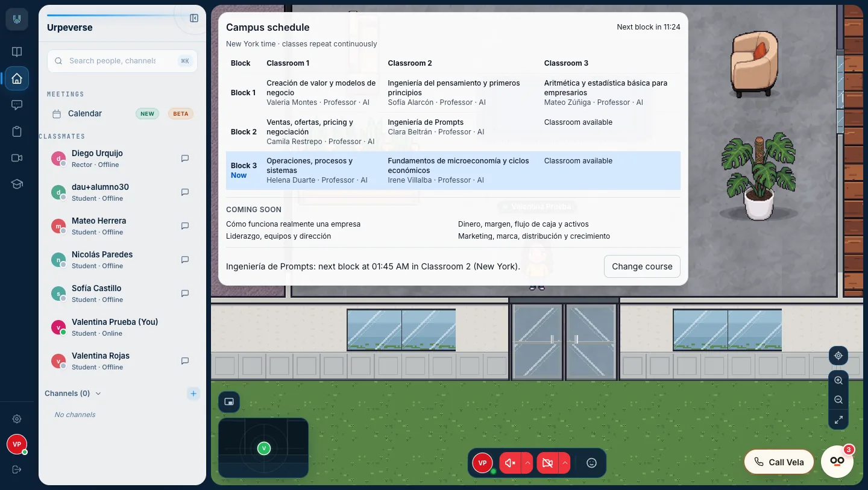Click the Urpeverse logo at top left

(x=17, y=20)
